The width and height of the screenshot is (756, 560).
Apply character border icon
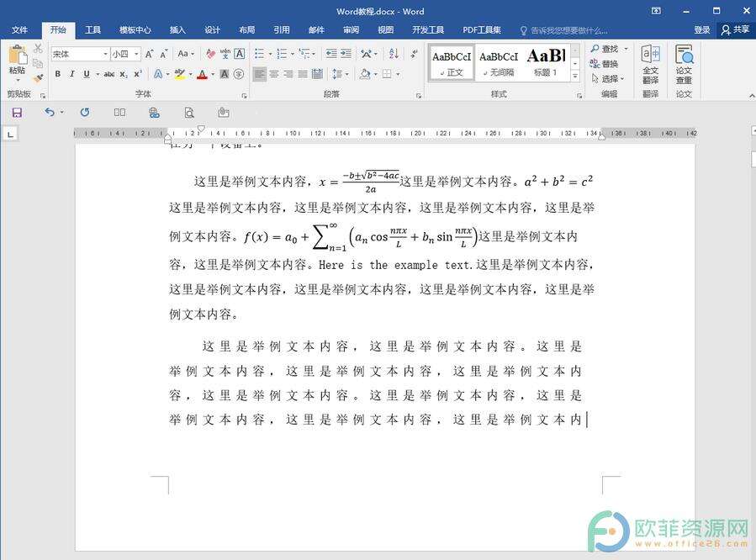239,54
